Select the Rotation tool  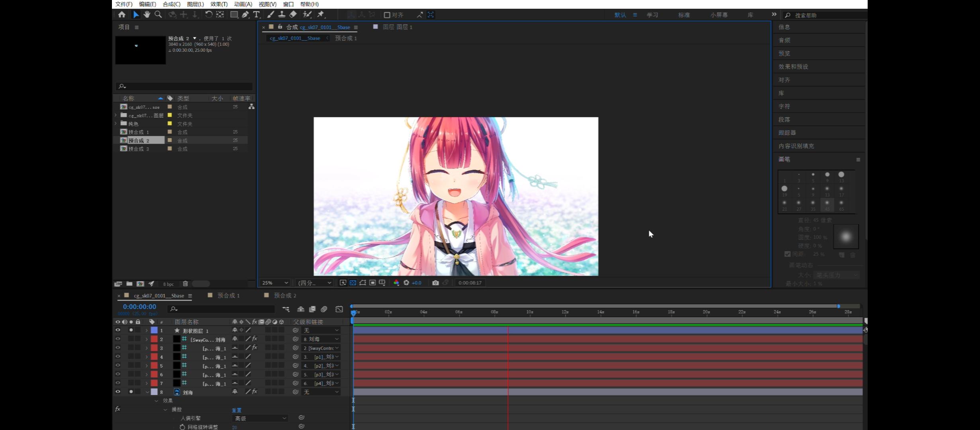(x=208, y=15)
